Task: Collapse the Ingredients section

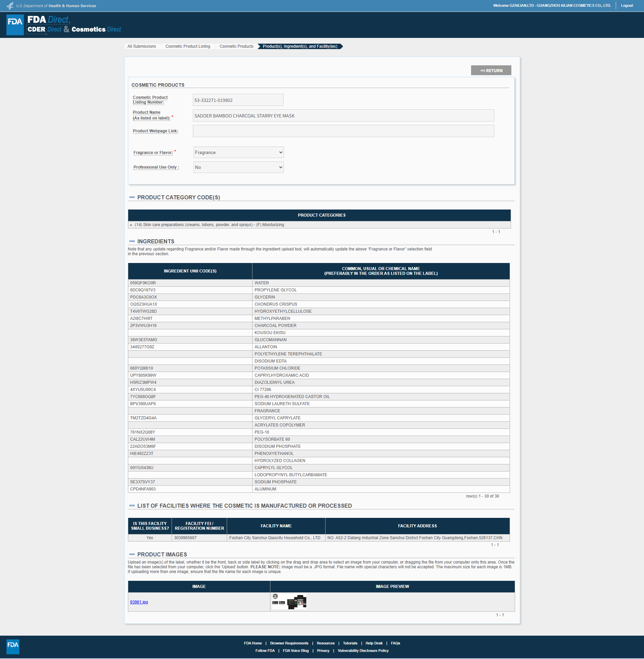Action: 132,241
